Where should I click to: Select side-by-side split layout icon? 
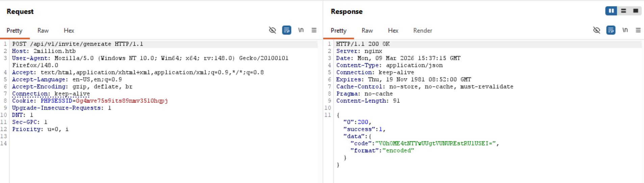pyautogui.click(x=611, y=11)
